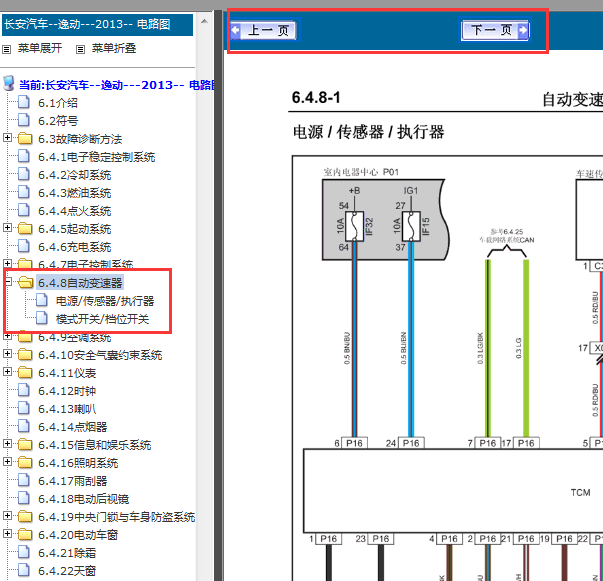The height and width of the screenshot is (581, 603).
Task: Open 6.4.18电动后视镜 page
Action: tap(83, 499)
